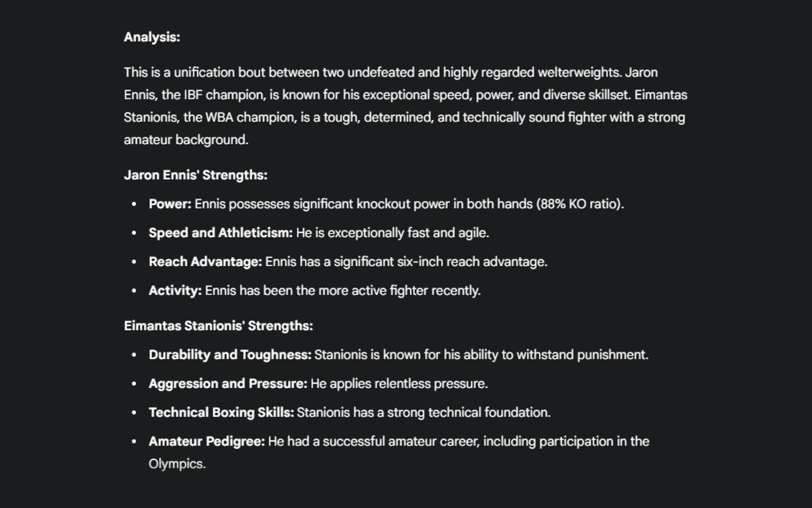Viewport: 812px width, 508px height.
Task: Select the Amateur Pedigree label
Action: point(206,442)
